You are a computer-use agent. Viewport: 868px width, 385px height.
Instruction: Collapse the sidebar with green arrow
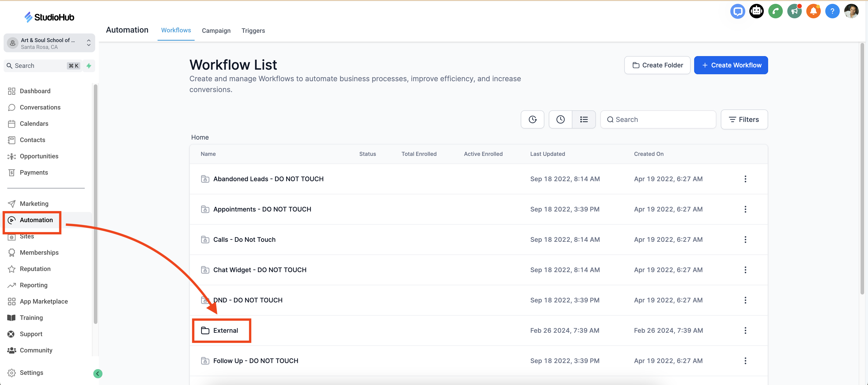(x=98, y=373)
